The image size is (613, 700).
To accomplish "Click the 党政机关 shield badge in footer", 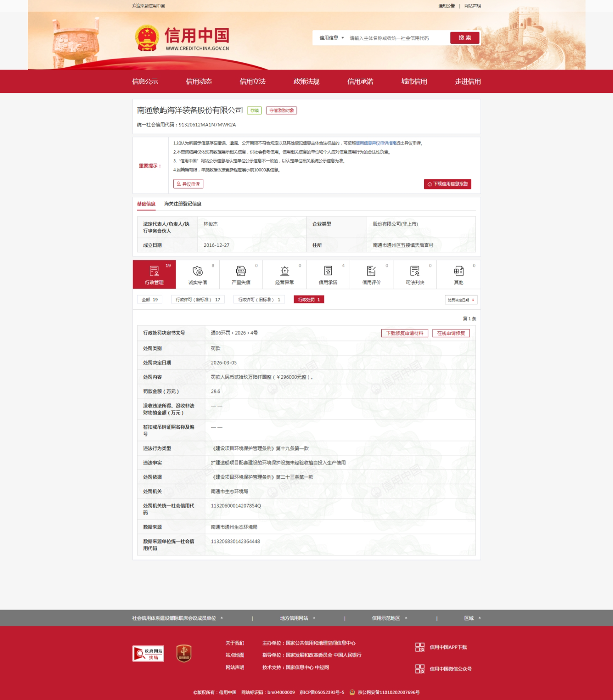I will 184,653.
